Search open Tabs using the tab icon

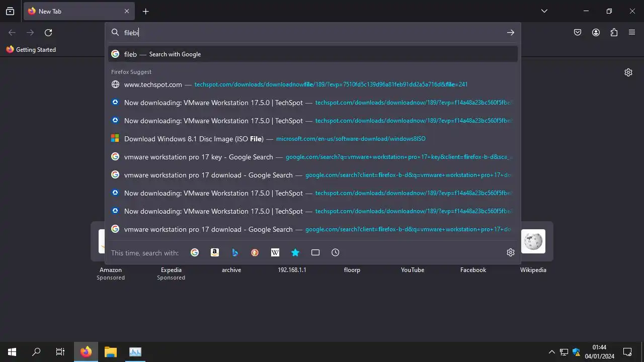315,252
